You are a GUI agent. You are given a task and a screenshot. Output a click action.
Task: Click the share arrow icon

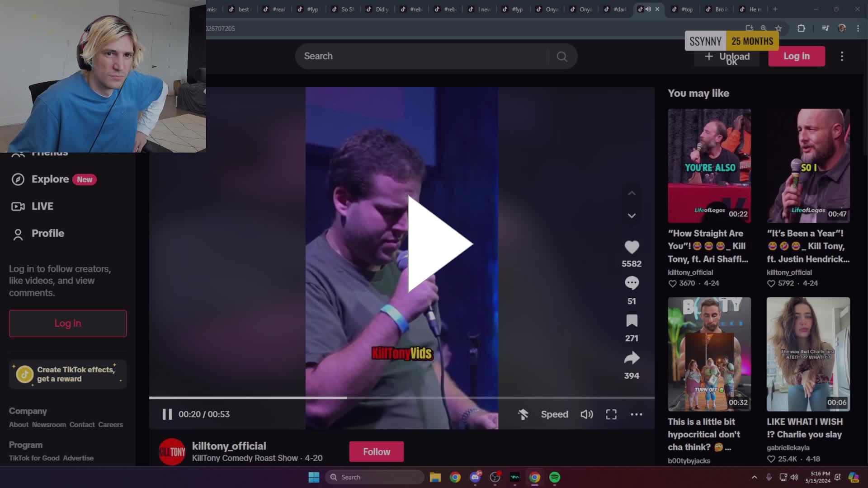click(632, 358)
